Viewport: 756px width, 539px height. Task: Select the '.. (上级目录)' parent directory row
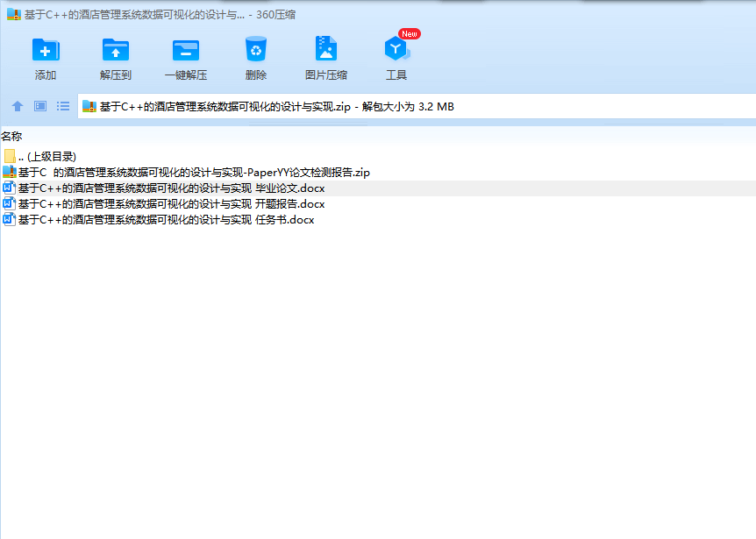pos(378,156)
